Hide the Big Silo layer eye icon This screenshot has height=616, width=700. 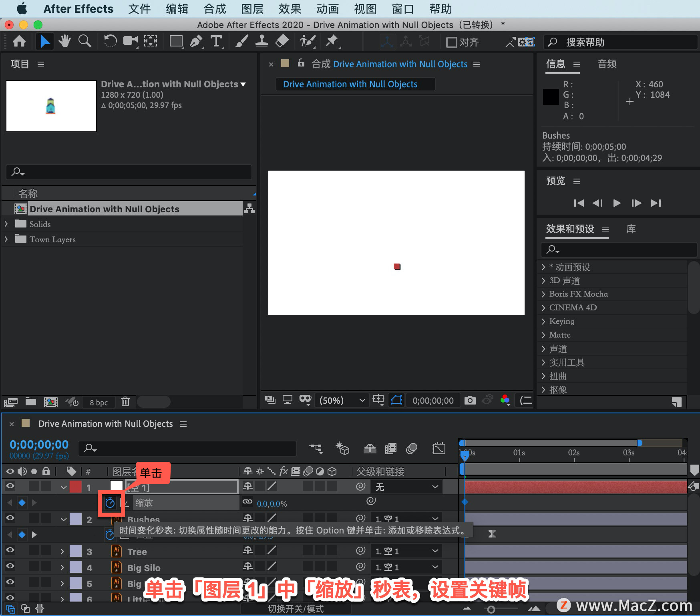pyautogui.click(x=10, y=566)
